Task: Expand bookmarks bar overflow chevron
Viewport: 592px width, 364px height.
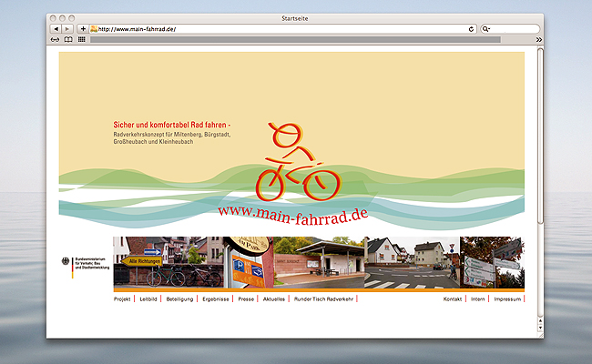Action: point(539,40)
